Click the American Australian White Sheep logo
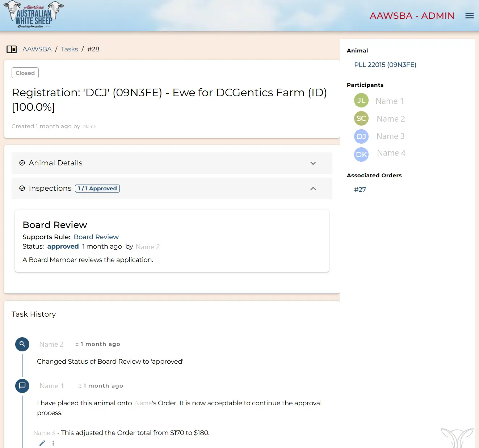The image size is (479, 448). click(x=34, y=15)
